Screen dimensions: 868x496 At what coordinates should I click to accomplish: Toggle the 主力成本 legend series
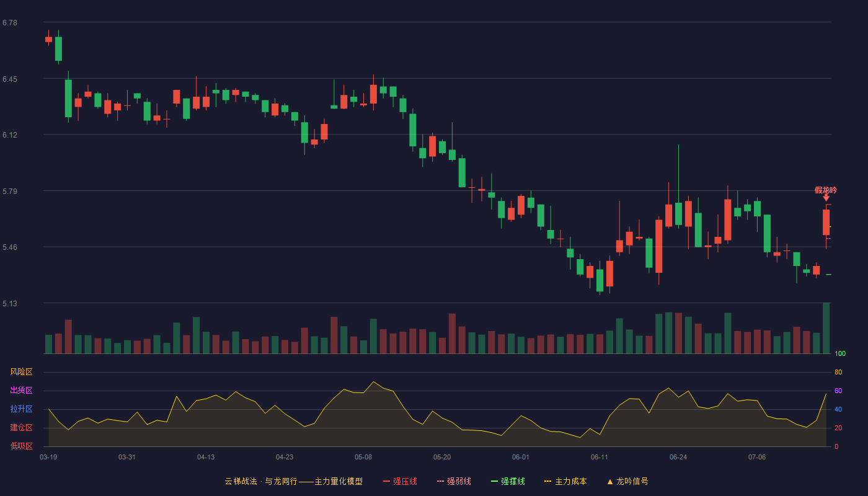565,481
